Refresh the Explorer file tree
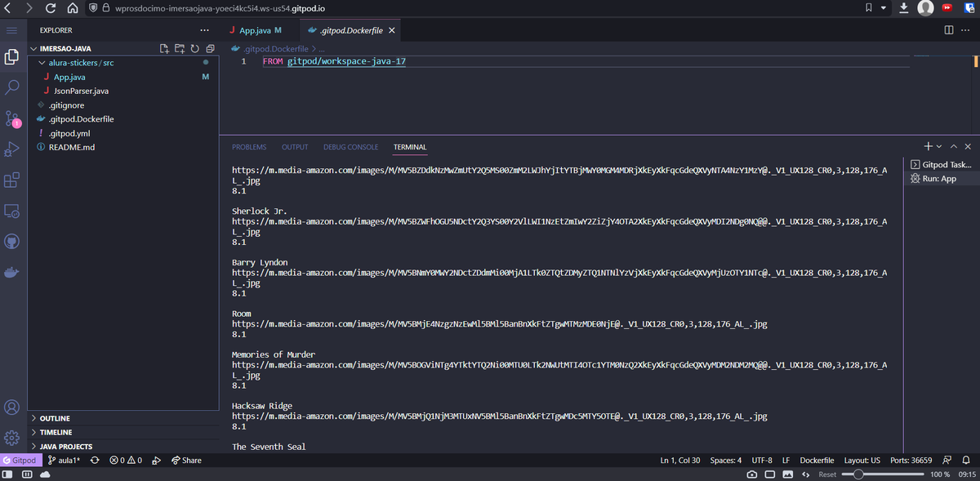980x481 pixels. pos(194,49)
